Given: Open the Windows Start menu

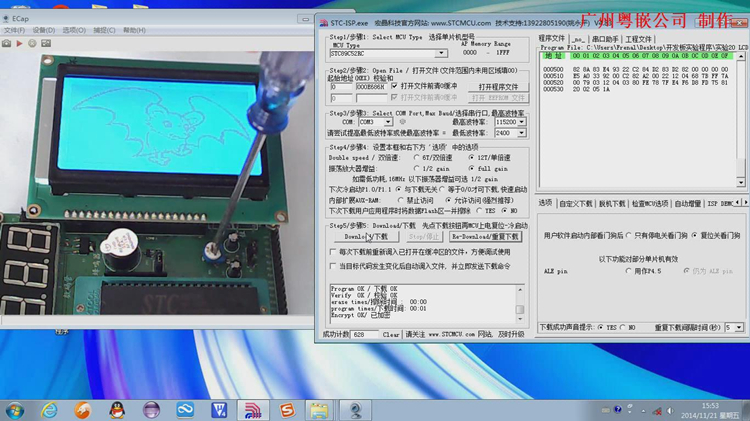Looking at the screenshot, I should tap(14, 410).
